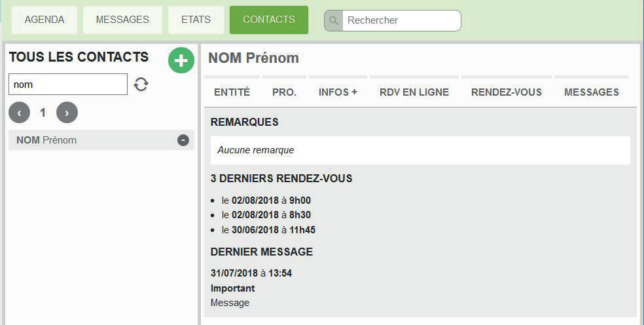Click the magnifying glass search icon
644x325 pixels.
click(x=334, y=20)
